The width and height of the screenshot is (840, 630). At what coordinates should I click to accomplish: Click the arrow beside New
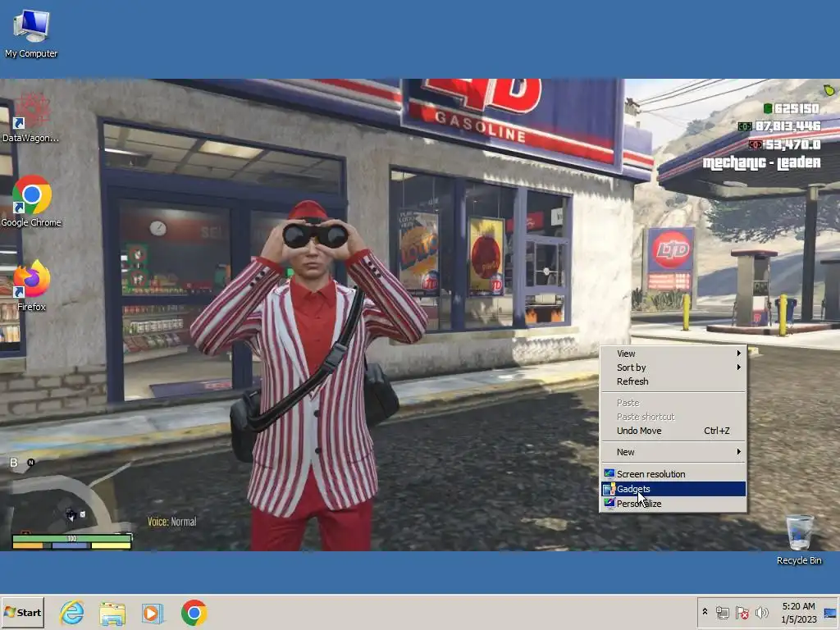(x=739, y=452)
